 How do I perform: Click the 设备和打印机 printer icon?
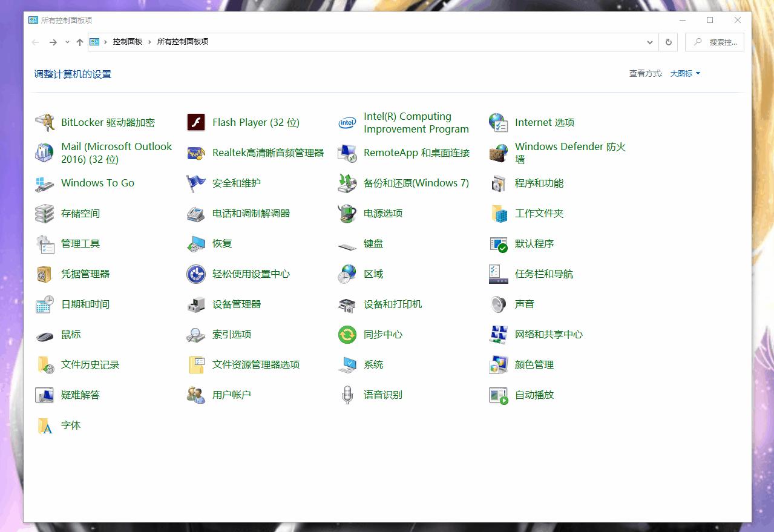pos(347,304)
